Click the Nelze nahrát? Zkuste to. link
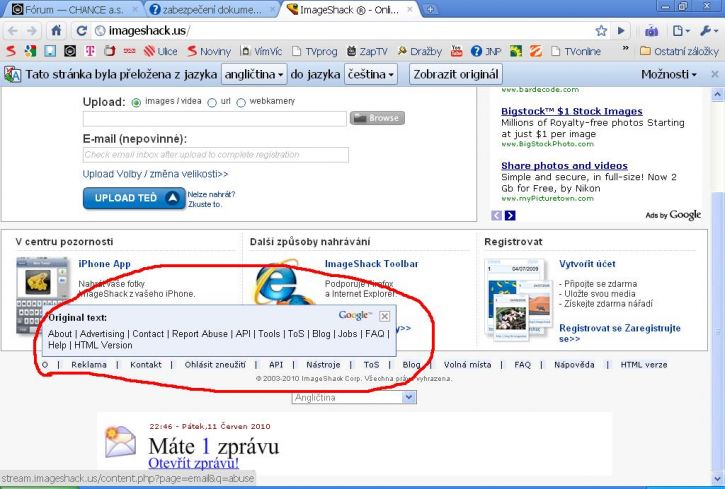Image resolution: width=725 pixels, height=489 pixels. pos(211,199)
